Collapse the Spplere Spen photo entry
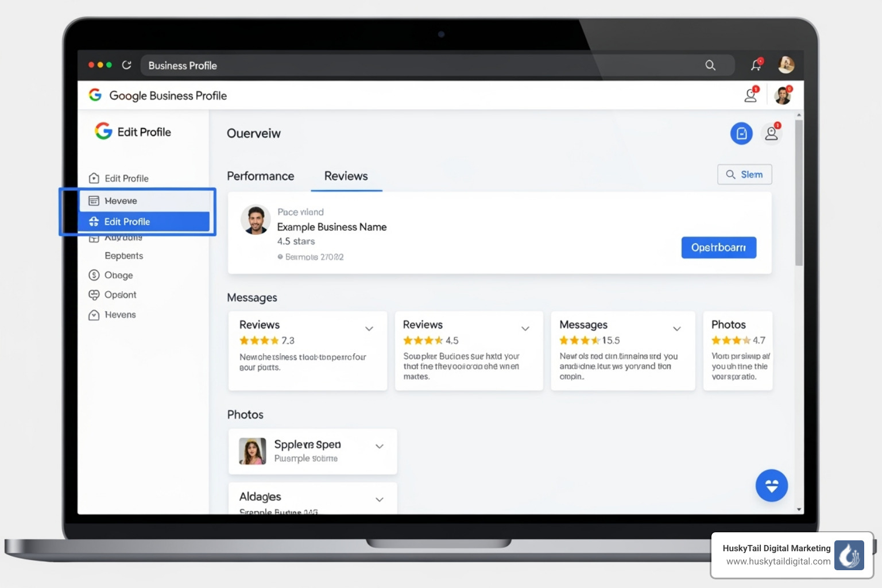This screenshot has width=882, height=588. [x=379, y=445]
